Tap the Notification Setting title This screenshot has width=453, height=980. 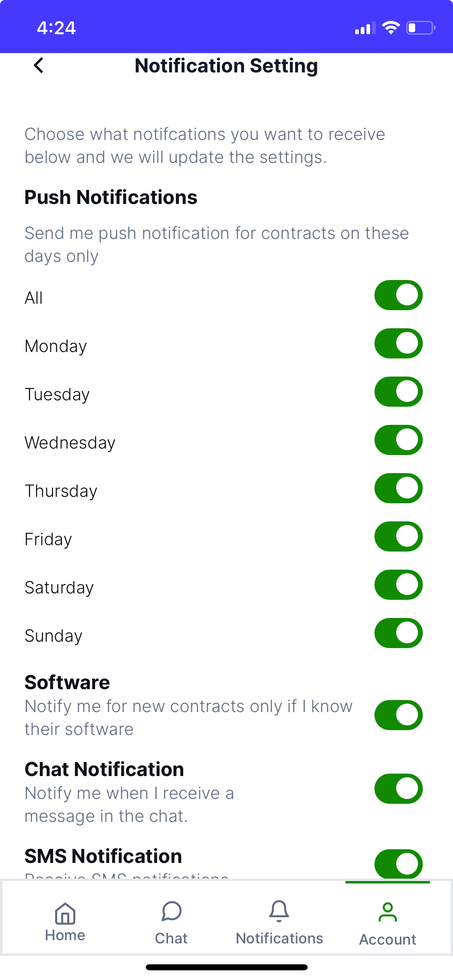click(226, 66)
